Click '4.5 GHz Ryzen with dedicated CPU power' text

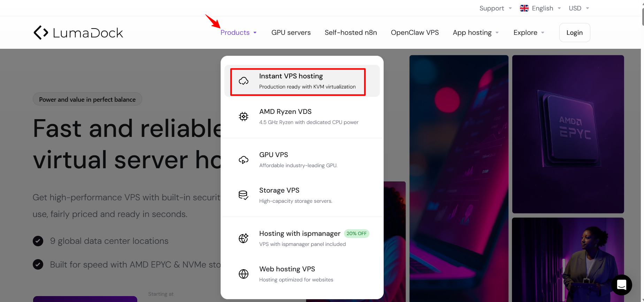tap(309, 122)
